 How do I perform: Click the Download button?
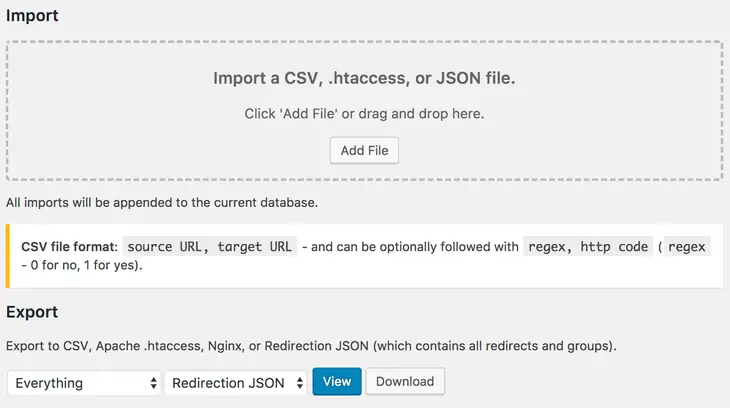click(x=405, y=381)
